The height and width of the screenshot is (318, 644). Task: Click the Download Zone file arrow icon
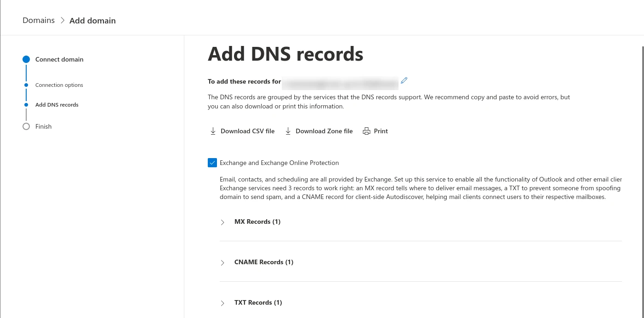coord(288,131)
